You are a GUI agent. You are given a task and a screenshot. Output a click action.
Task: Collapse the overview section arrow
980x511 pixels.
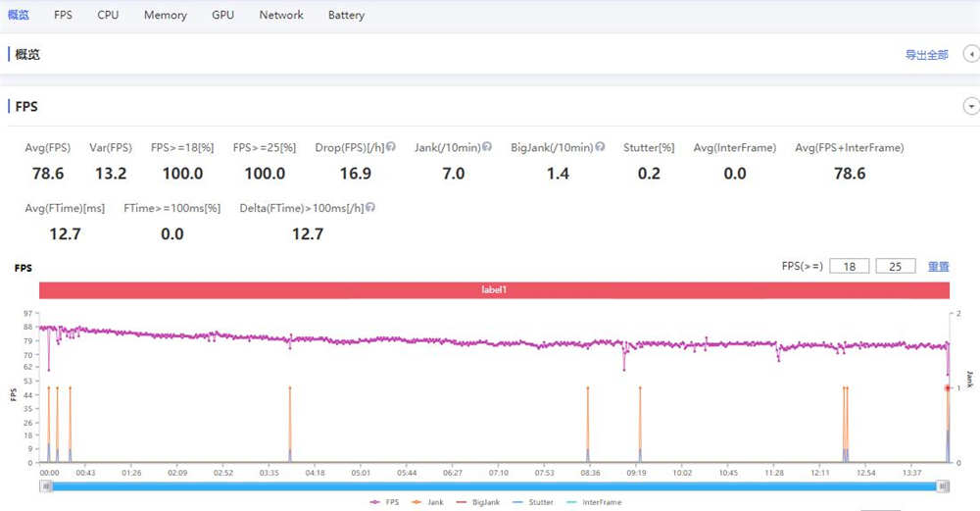click(x=971, y=54)
